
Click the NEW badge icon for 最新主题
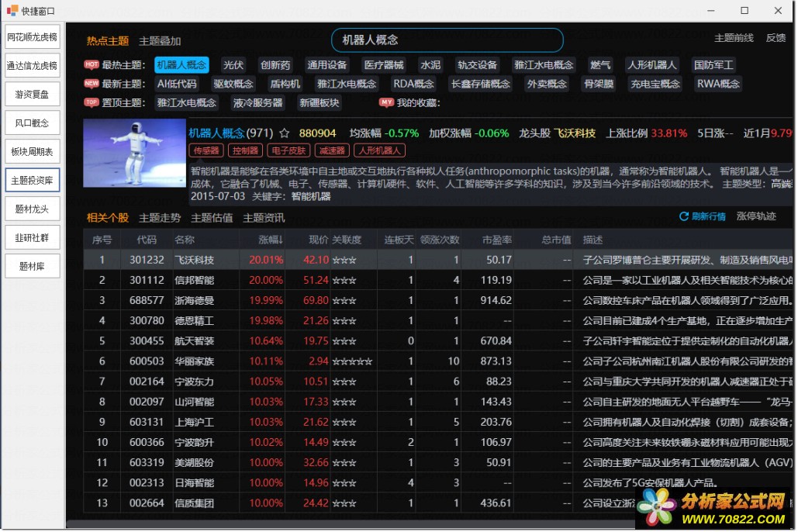pos(92,84)
